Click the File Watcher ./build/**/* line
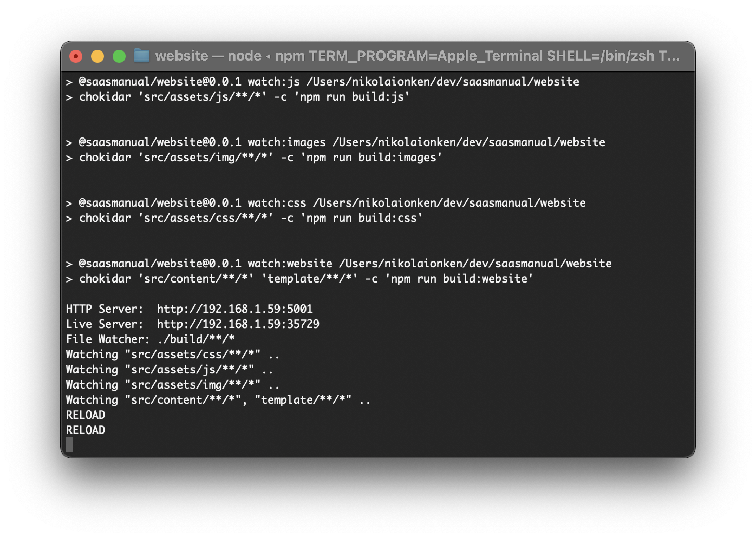This screenshot has width=756, height=538. click(151, 339)
